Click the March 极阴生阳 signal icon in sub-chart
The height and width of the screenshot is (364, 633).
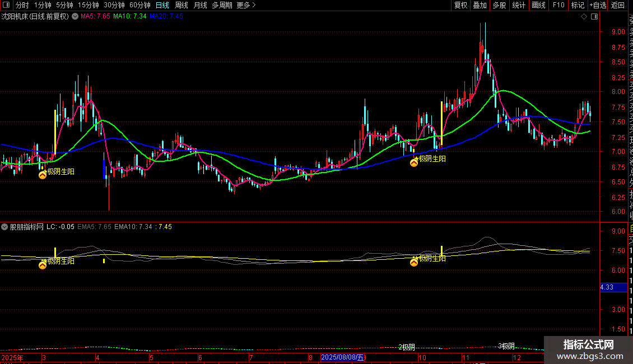pos(43,265)
